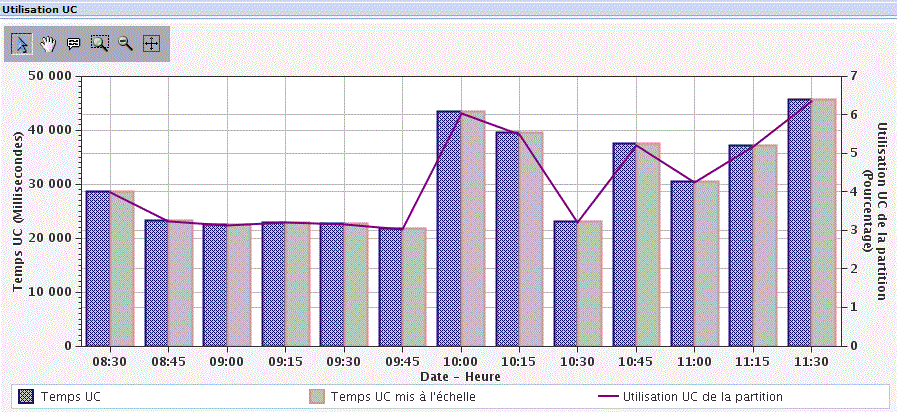Click the 3 on the percentage axis
The height and width of the screenshot is (412, 897).
pyautogui.click(x=853, y=230)
